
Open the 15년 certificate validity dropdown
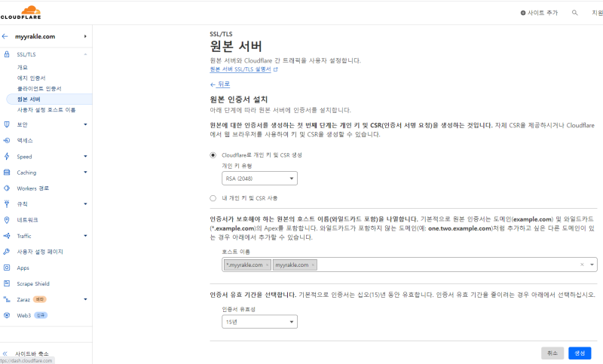point(259,322)
